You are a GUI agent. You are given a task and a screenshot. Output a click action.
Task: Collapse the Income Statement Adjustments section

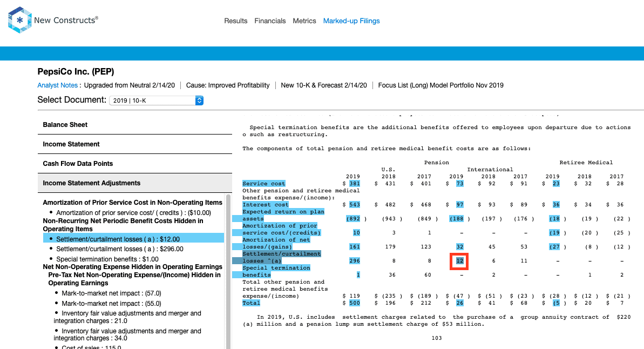(135, 183)
